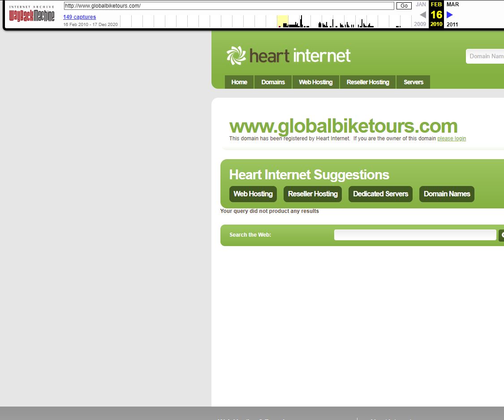
Task: Go to previous capture with grey arrow
Action: click(422, 15)
